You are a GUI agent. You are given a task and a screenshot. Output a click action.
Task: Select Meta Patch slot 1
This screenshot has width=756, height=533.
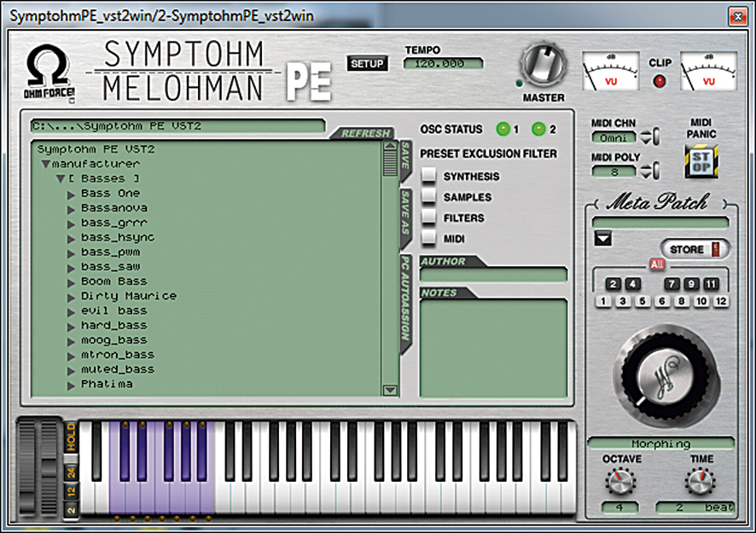[x=603, y=302]
